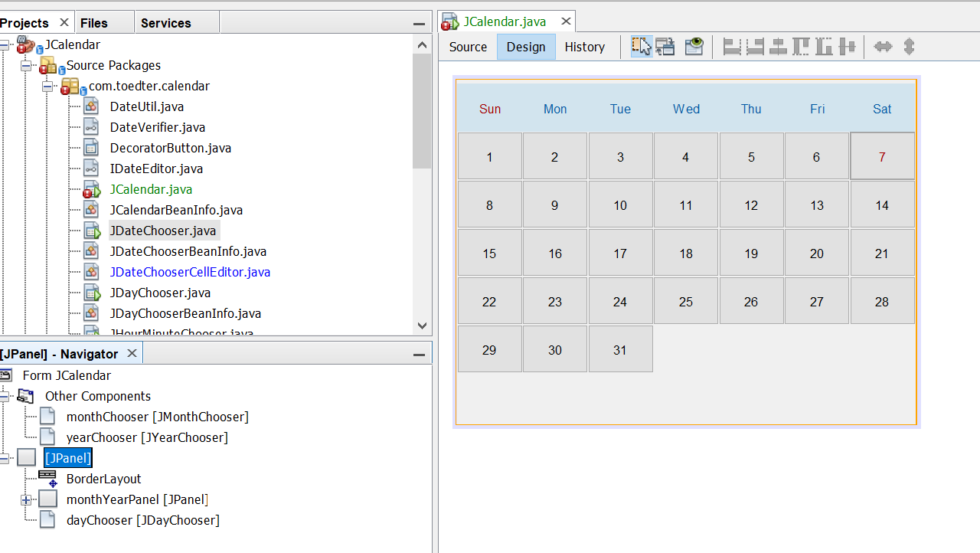The height and width of the screenshot is (553, 980).
Task: Click the align right in column icon
Action: [x=755, y=47]
